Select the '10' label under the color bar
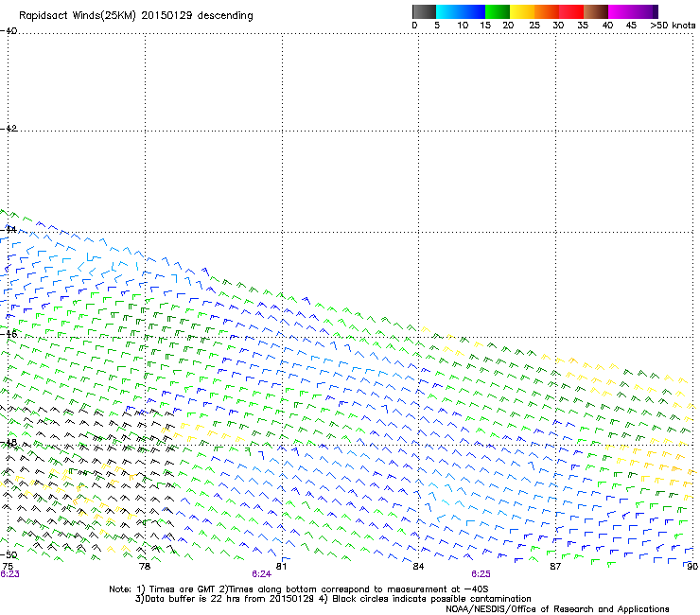The width and height of the screenshot is (700, 615). [x=463, y=26]
